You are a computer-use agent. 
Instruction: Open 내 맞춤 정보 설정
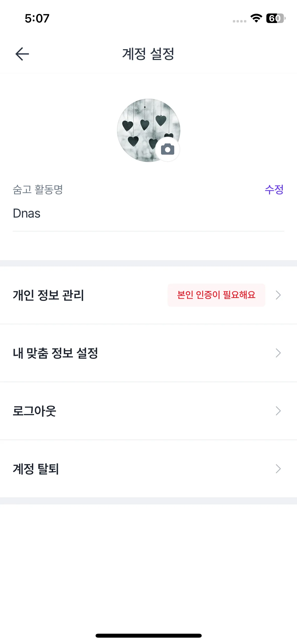[x=55, y=353]
